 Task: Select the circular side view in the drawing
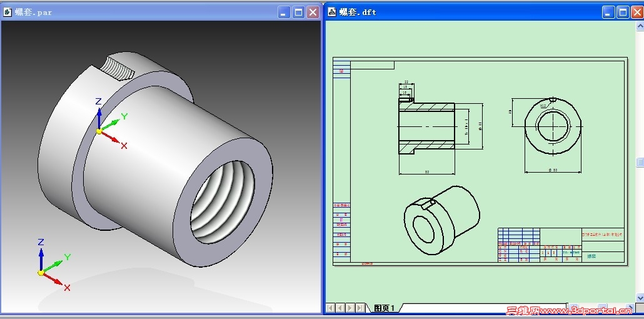(x=553, y=126)
